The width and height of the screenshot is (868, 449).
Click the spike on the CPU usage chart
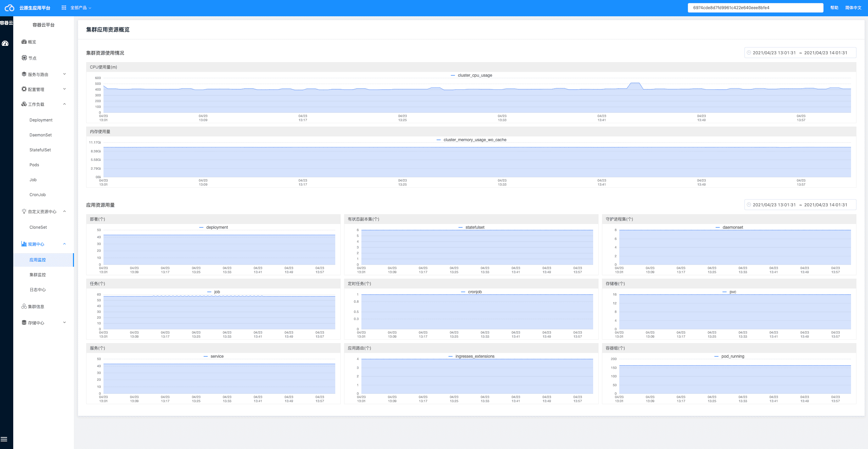pyautogui.click(x=635, y=83)
